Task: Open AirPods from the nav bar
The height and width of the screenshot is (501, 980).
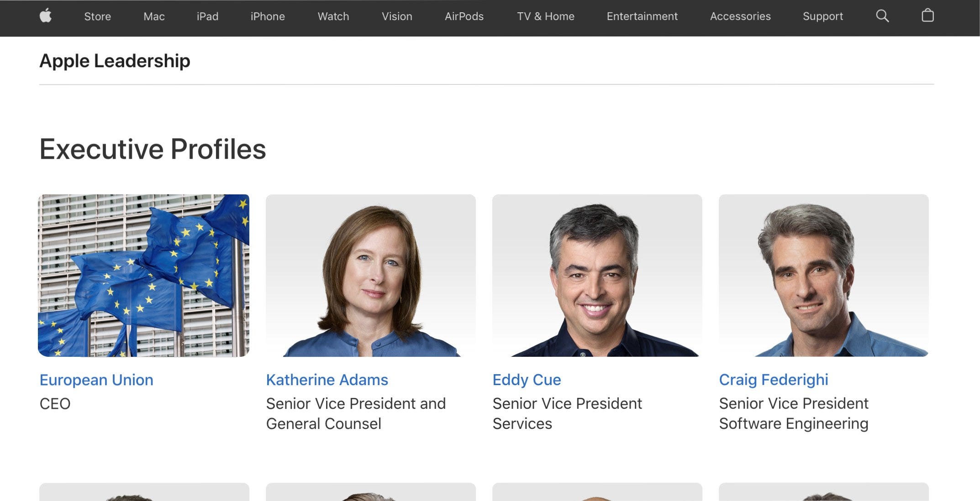Action: (x=464, y=16)
